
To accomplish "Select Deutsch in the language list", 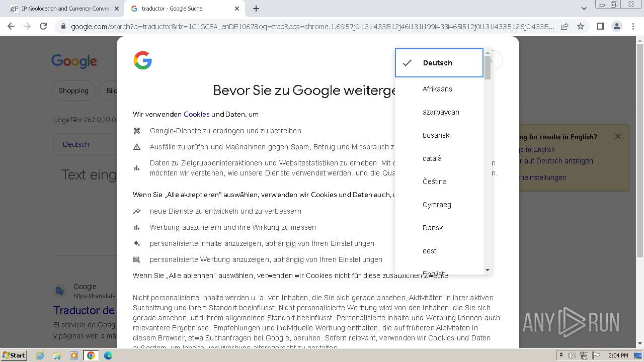I will pyautogui.click(x=439, y=63).
